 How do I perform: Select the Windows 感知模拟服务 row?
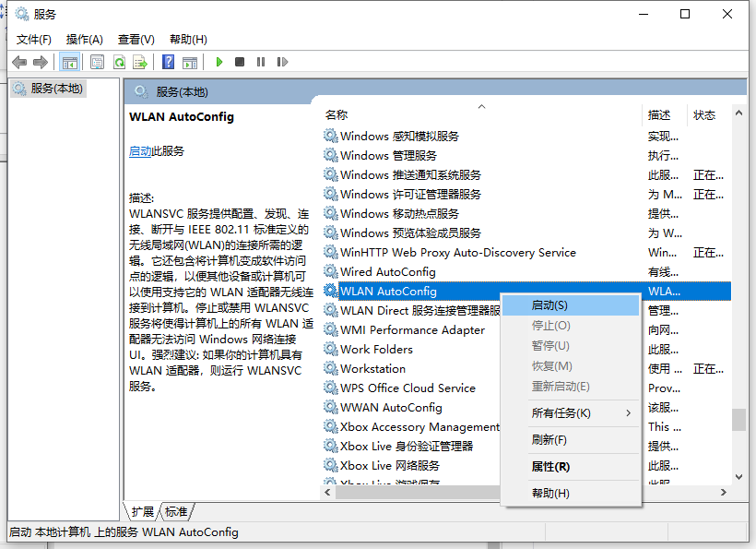pyautogui.click(x=526, y=137)
